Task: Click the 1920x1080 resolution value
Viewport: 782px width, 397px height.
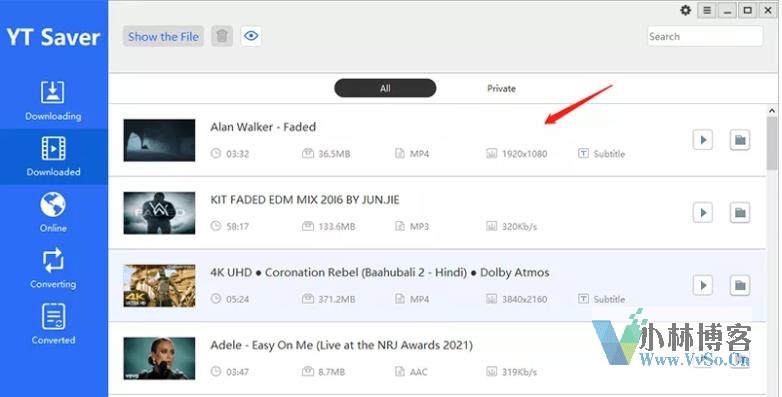Action: [x=524, y=154]
